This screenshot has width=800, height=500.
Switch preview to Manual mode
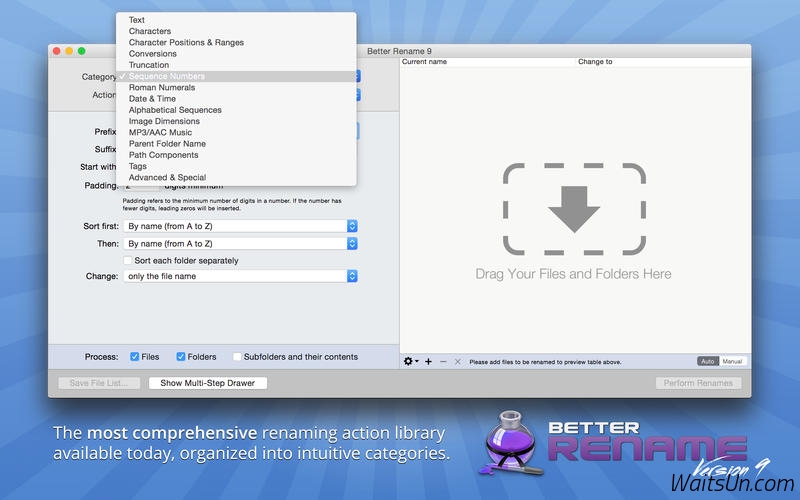coord(732,361)
